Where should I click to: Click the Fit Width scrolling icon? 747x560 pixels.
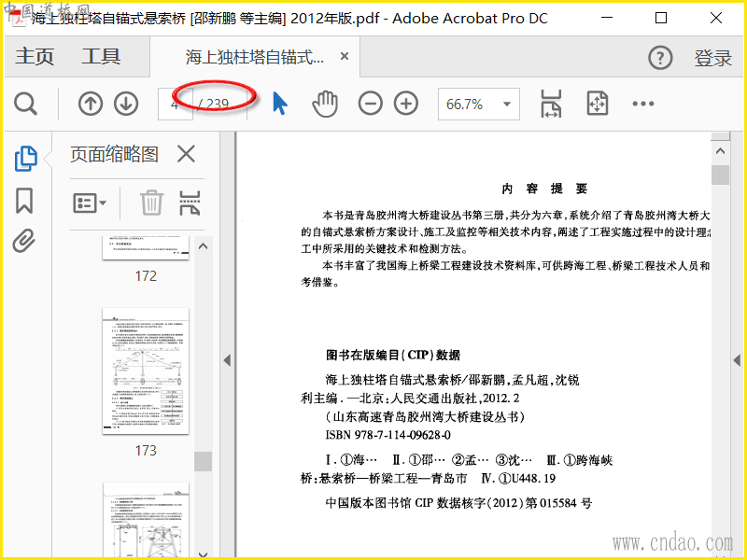[x=551, y=104]
